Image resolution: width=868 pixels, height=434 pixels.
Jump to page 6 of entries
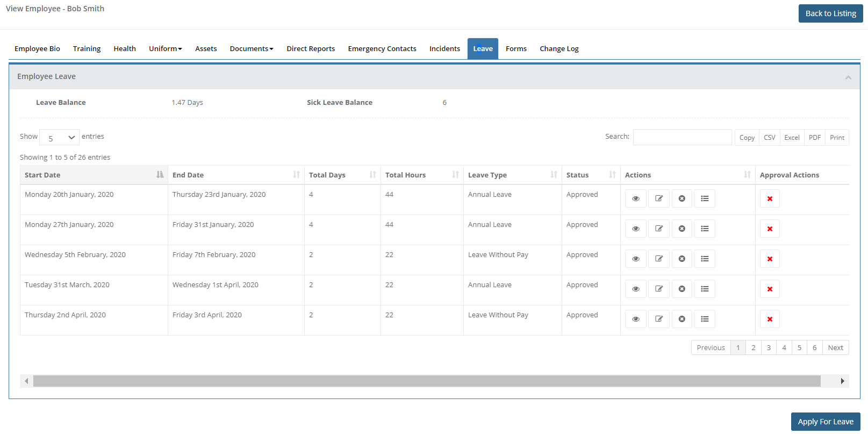(x=815, y=347)
